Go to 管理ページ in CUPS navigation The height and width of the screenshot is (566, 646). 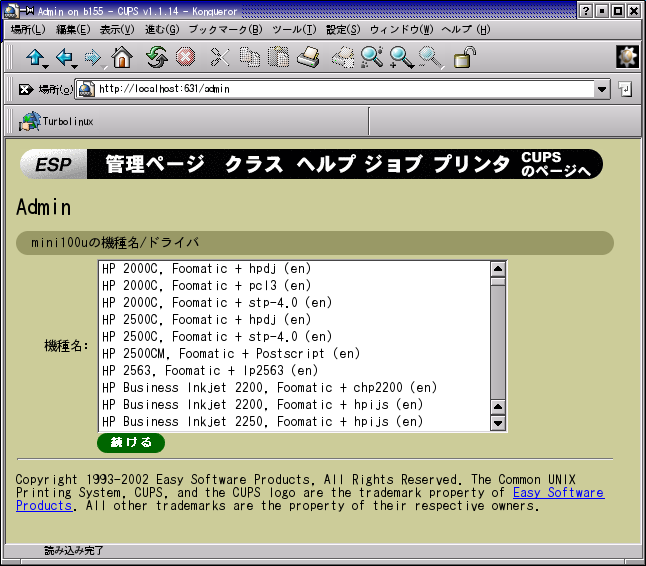pyautogui.click(x=155, y=164)
